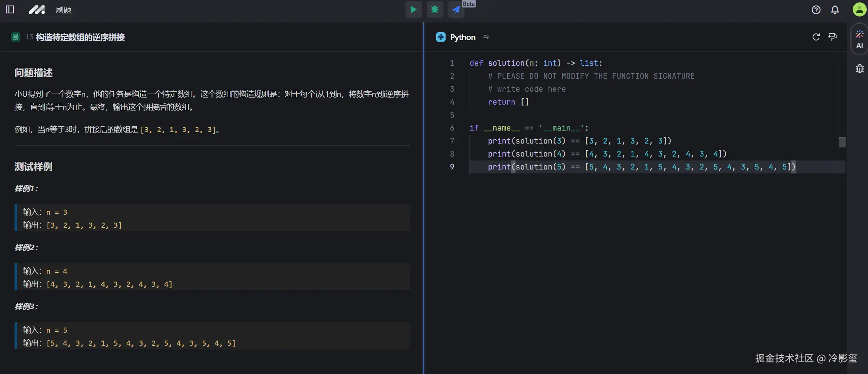The width and height of the screenshot is (868, 374).
Task: Select the Python language label
Action: [x=463, y=37]
